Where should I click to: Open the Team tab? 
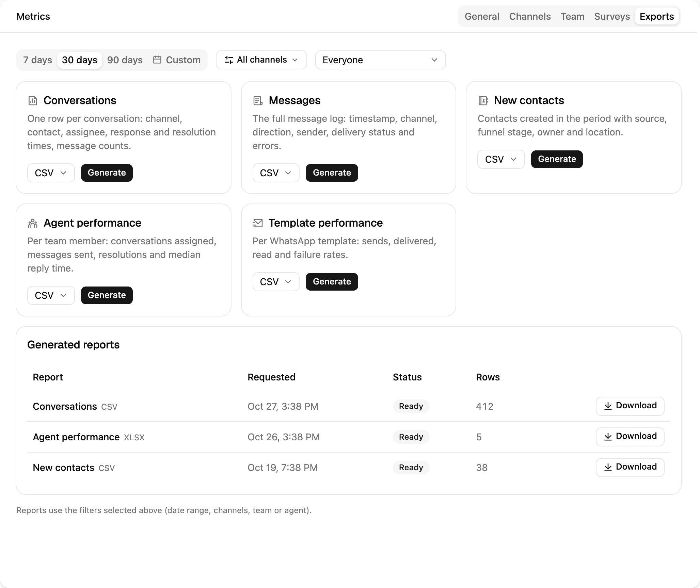tap(572, 16)
